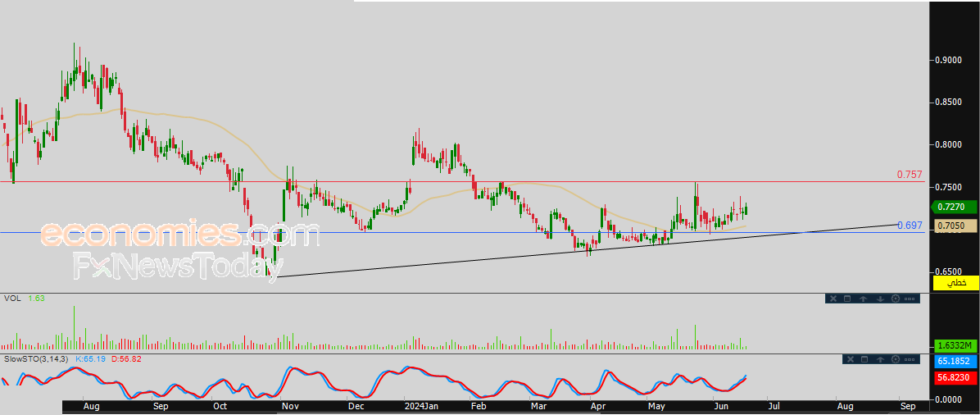The height and width of the screenshot is (415, 980).
Task: Click the 0.8500 price axis label
Action: [948, 103]
